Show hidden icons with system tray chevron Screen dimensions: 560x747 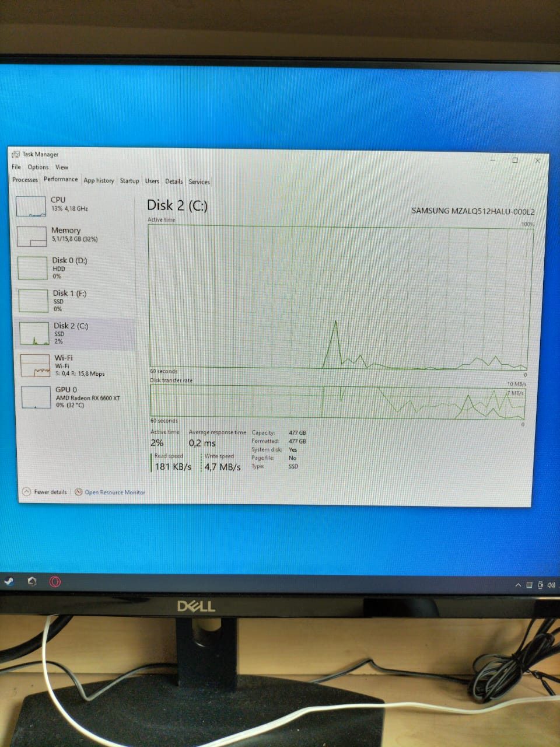[x=517, y=585]
